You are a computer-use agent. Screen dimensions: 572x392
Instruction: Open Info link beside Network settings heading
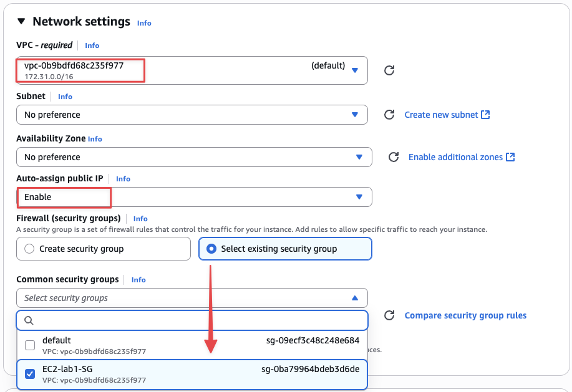point(144,23)
